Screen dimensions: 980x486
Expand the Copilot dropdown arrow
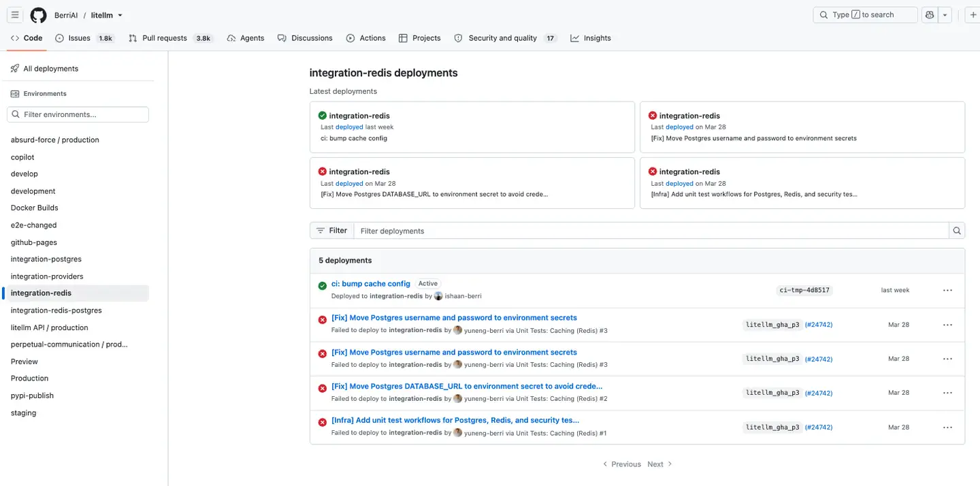(x=945, y=15)
